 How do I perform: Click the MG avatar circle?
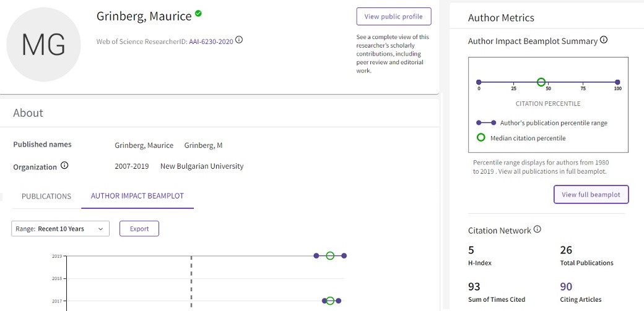tap(43, 45)
